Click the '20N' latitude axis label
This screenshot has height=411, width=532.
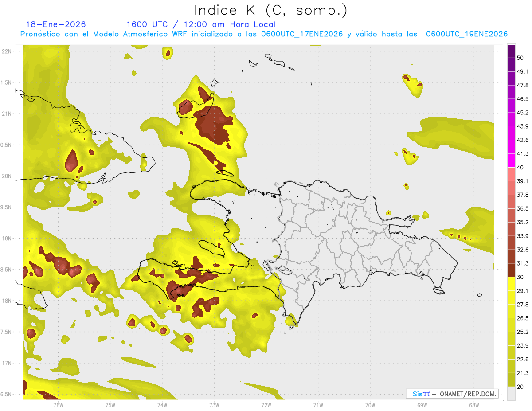(7, 176)
